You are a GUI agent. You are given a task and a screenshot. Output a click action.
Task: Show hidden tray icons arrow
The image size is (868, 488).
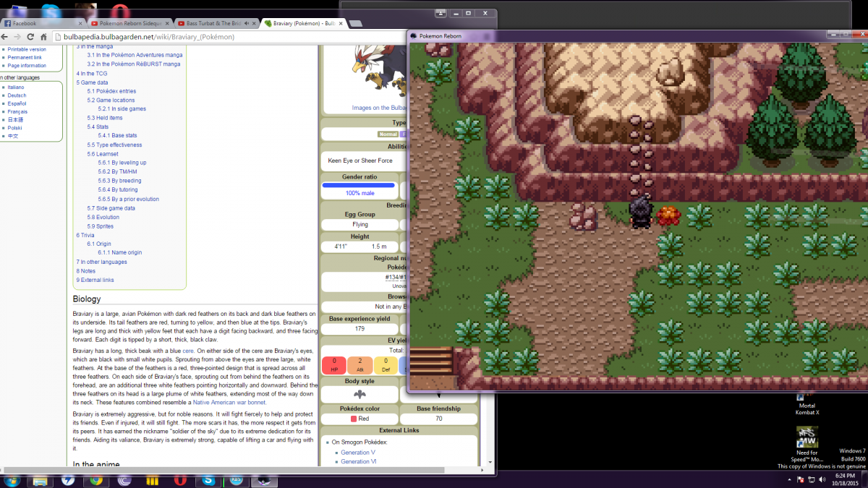tap(790, 480)
